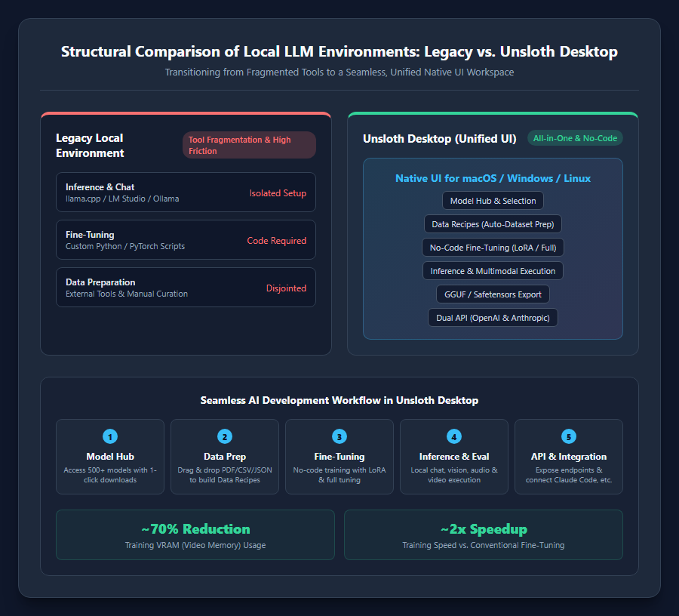Viewport: 679px width, 616px height.
Task: Choose the No-Code Fine-Tuning (LoRA / Full) pill
Action: tap(493, 248)
